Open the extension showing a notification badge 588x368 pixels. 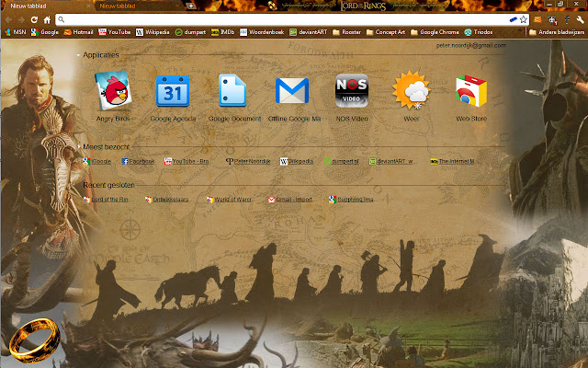tap(552, 20)
